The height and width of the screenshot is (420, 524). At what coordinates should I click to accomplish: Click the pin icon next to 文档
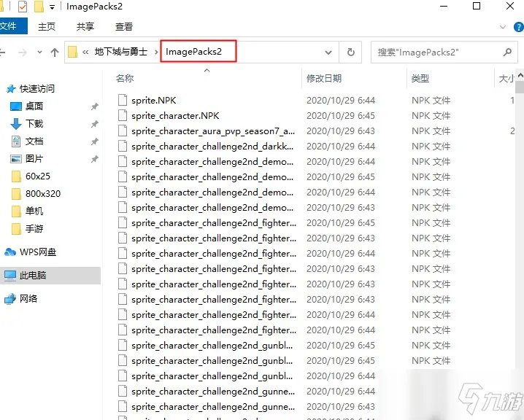95,141
